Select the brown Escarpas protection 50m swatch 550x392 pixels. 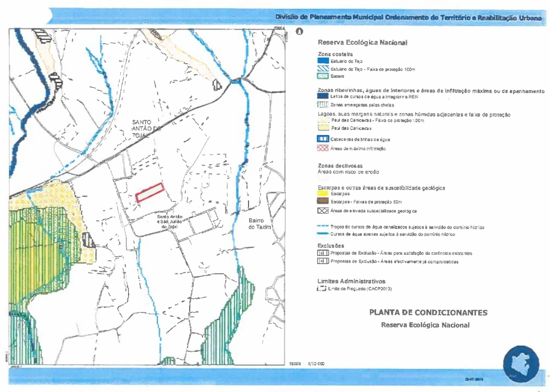coord(323,201)
